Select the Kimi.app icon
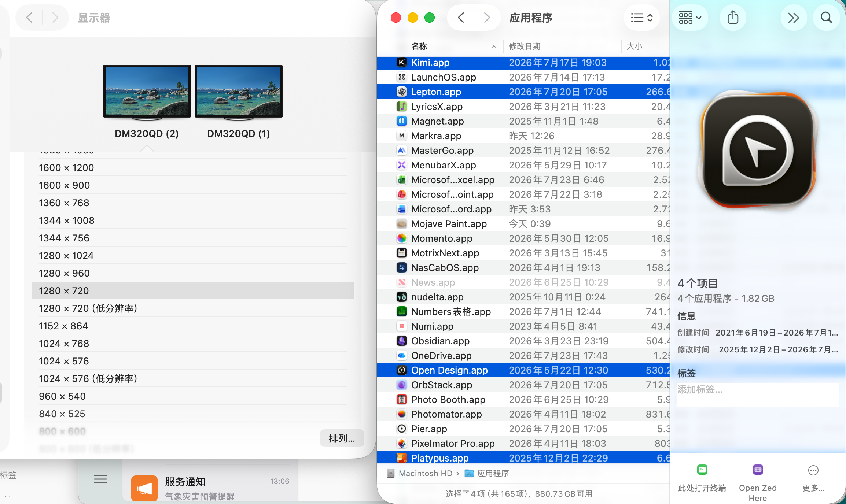 (402, 63)
